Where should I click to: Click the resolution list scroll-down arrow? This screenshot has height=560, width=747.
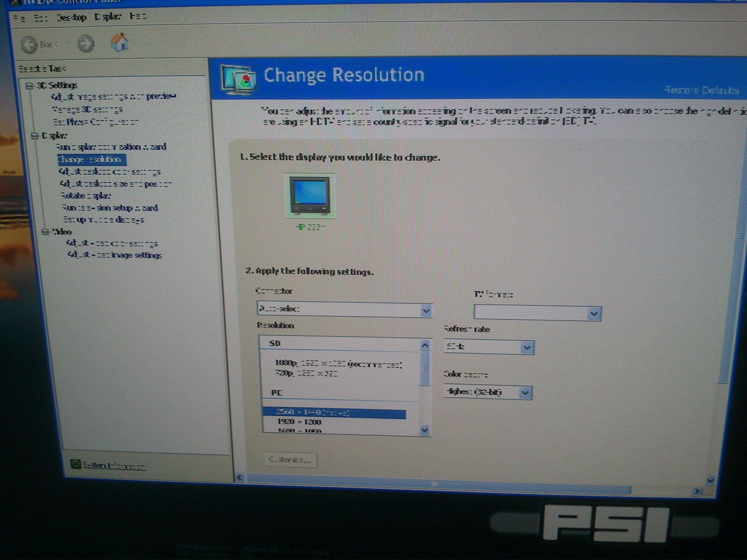425,430
